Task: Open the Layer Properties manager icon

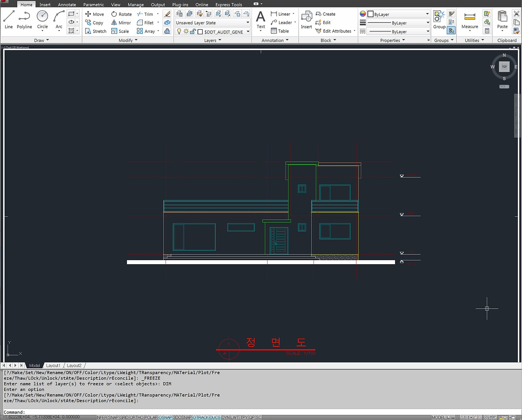Action: (179, 14)
